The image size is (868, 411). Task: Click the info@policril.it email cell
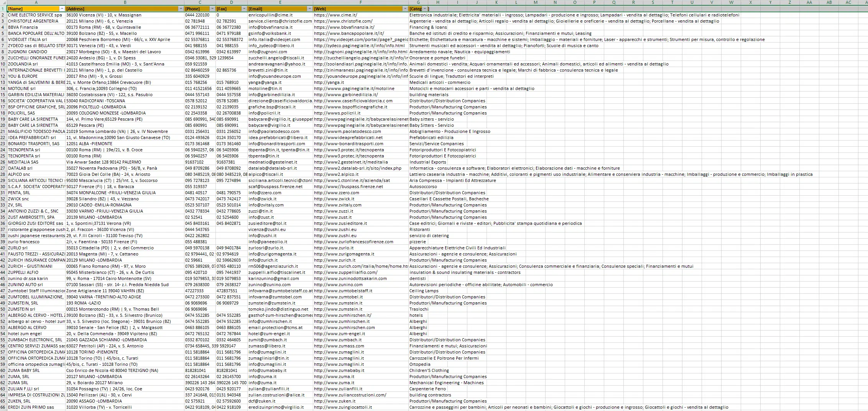[280, 113]
